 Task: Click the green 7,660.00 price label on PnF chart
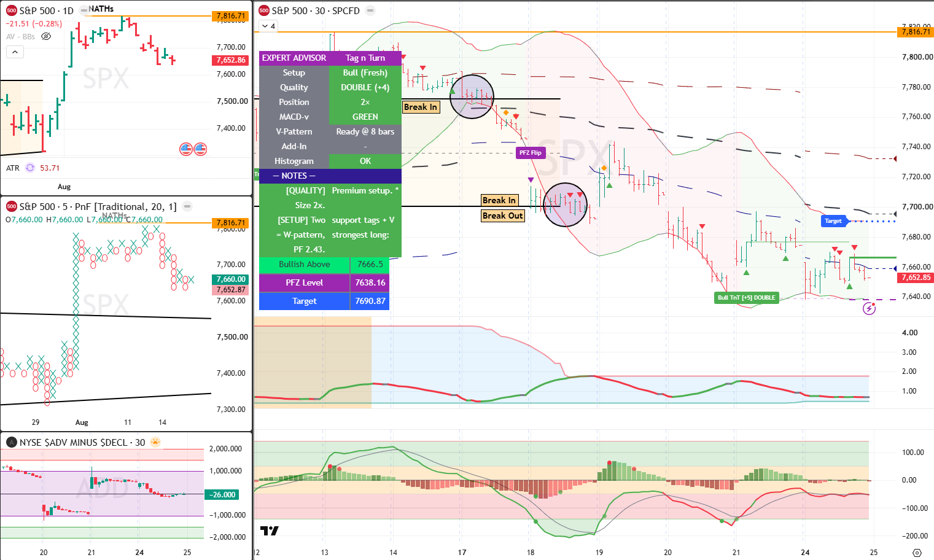(231, 279)
